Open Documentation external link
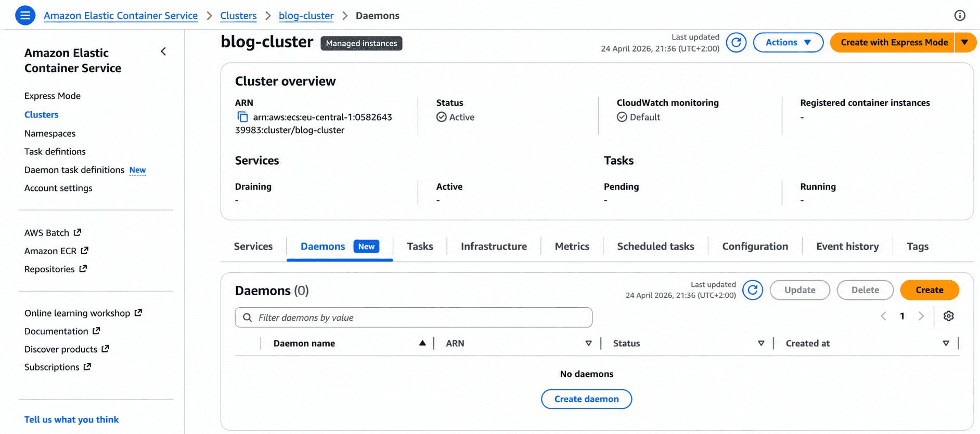The image size is (980, 434). click(x=62, y=331)
